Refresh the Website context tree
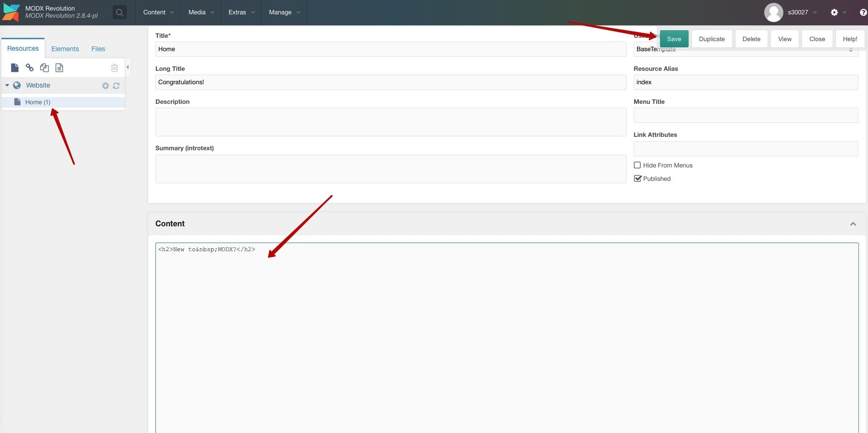This screenshot has height=433, width=868. click(x=116, y=86)
